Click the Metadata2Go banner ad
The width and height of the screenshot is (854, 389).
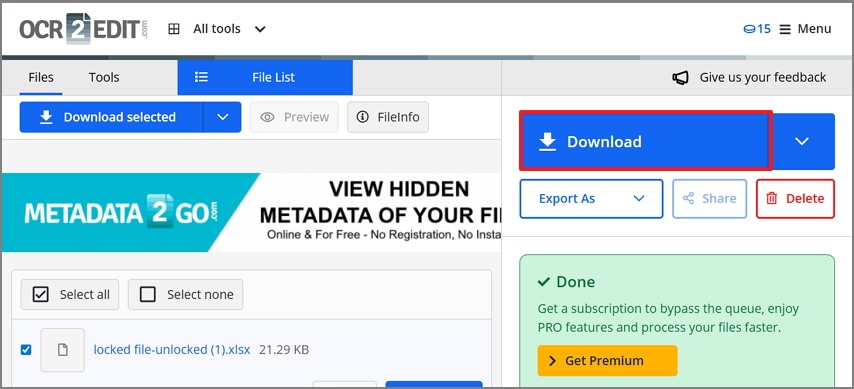click(252, 212)
